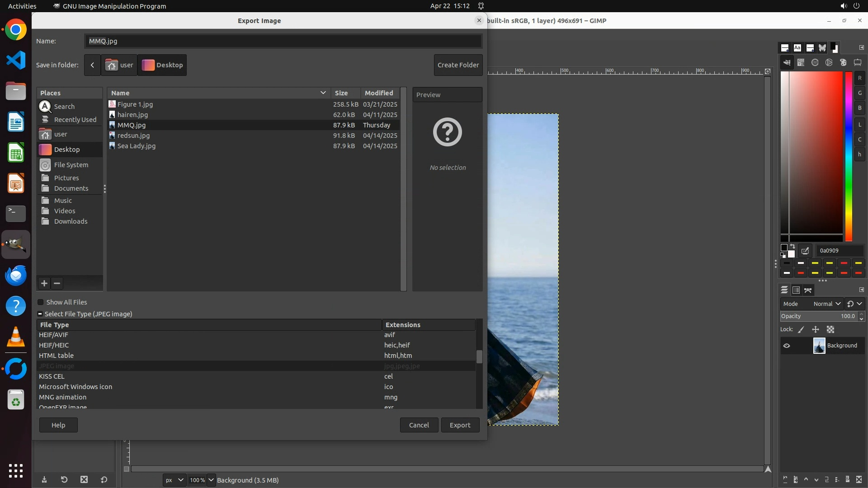Click the Fonts butterfly-adjacent Aa tab icon

[797, 48]
